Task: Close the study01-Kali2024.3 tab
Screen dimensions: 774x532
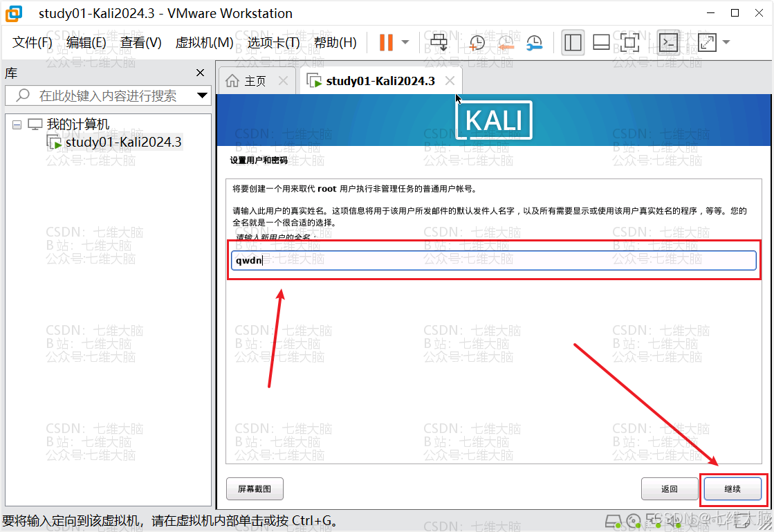Action: coord(450,80)
